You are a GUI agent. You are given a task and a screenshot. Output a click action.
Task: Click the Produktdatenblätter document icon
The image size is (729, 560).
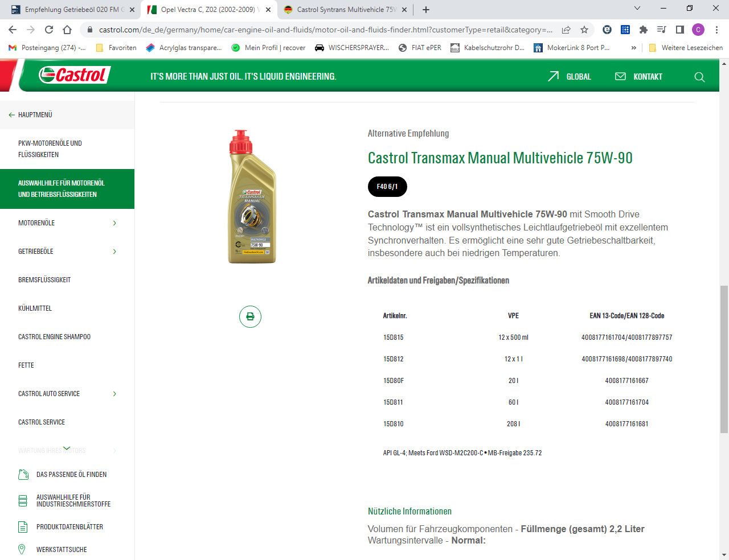pos(23,527)
